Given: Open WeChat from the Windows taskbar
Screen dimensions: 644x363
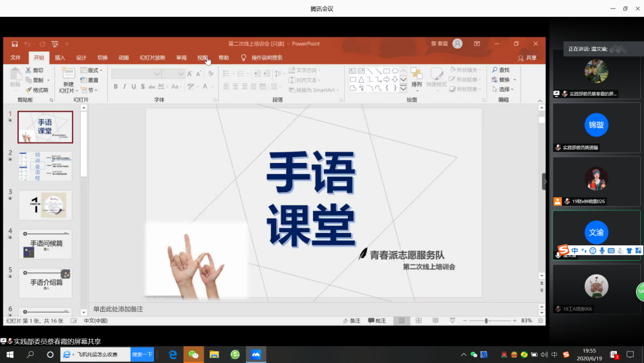Looking at the screenshot, I should pyautogui.click(x=193, y=355).
